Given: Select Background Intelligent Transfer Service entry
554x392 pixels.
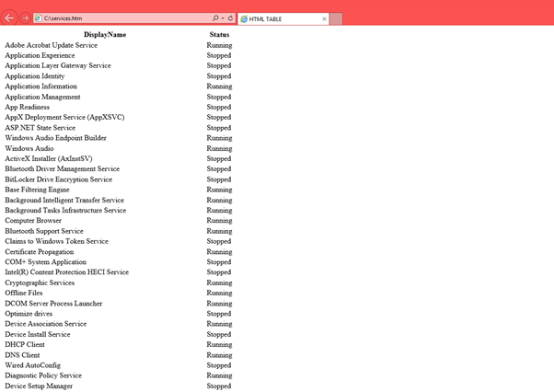Looking at the screenshot, I should (64, 200).
